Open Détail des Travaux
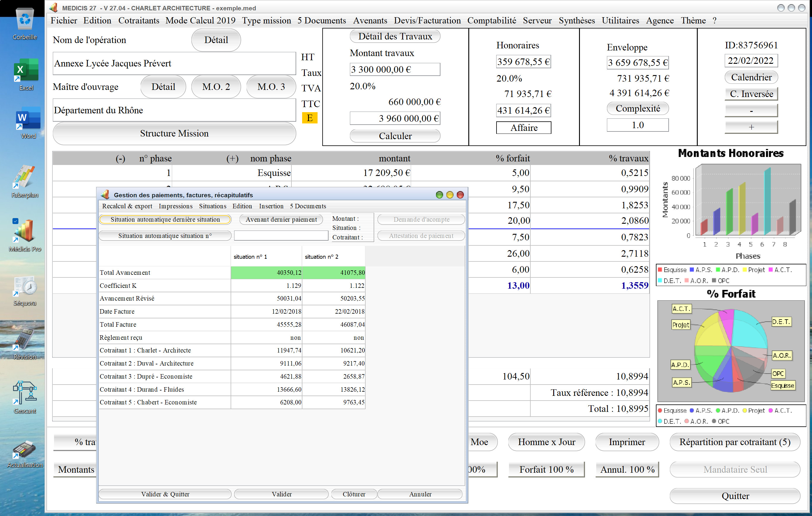 pyautogui.click(x=395, y=36)
